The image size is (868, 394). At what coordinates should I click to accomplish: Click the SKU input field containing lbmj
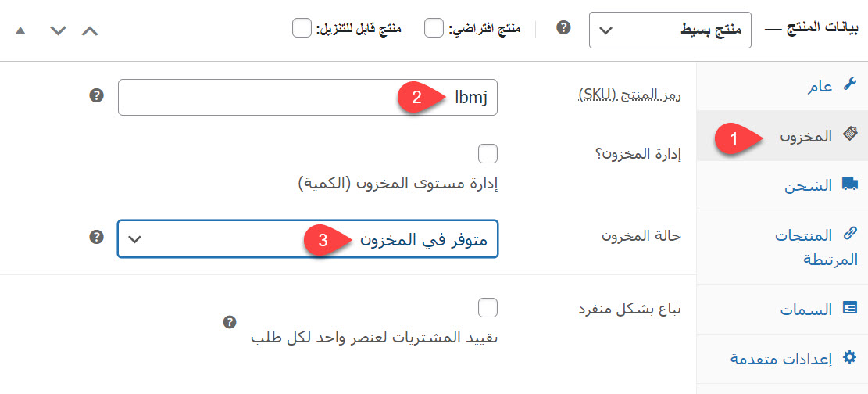307,98
